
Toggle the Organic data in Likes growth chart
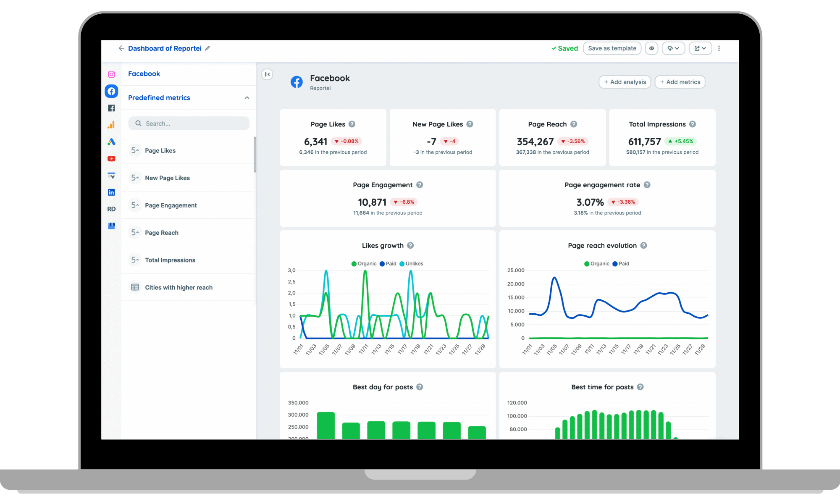[362, 263]
